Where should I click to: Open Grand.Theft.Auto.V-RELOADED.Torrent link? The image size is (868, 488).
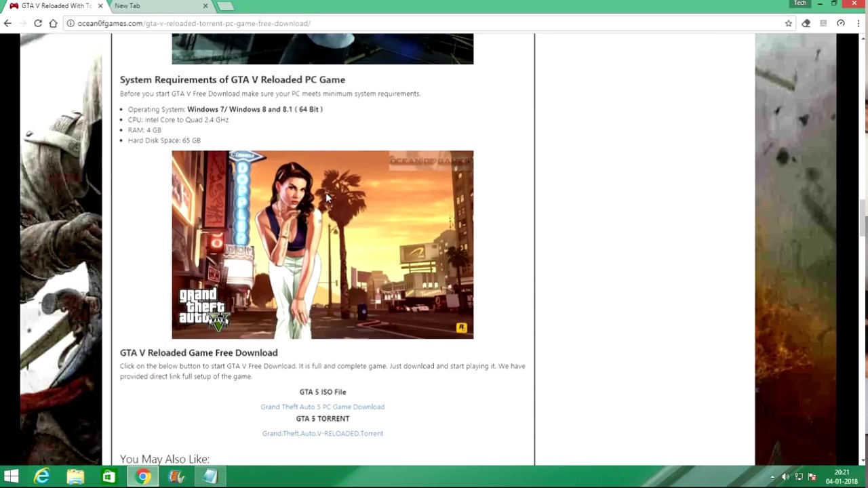[x=323, y=433]
